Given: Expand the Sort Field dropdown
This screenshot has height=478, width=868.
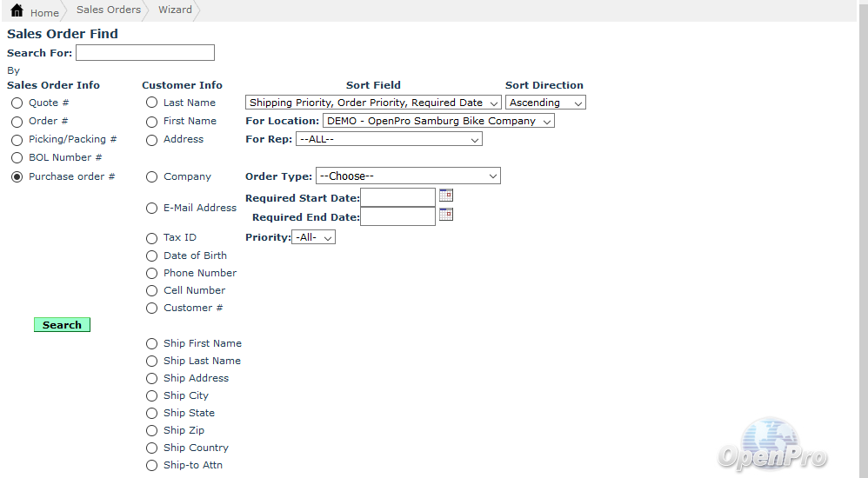Looking at the screenshot, I should (x=373, y=103).
